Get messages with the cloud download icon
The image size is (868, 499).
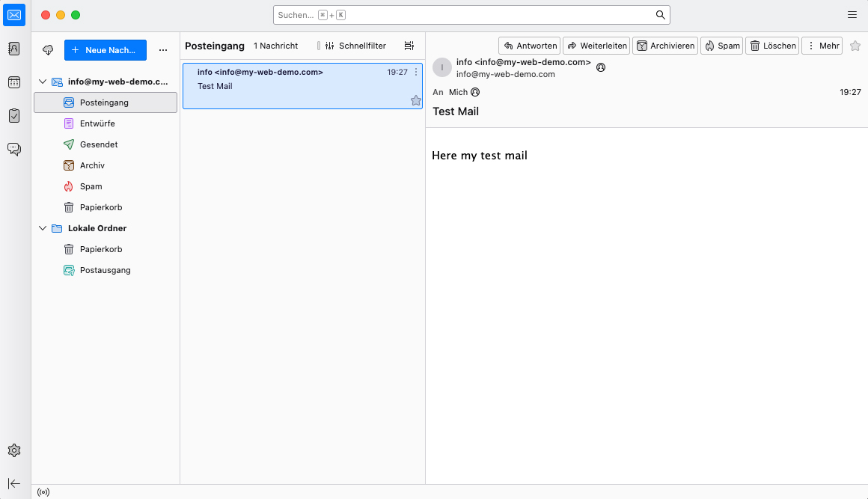[x=48, y=50]
